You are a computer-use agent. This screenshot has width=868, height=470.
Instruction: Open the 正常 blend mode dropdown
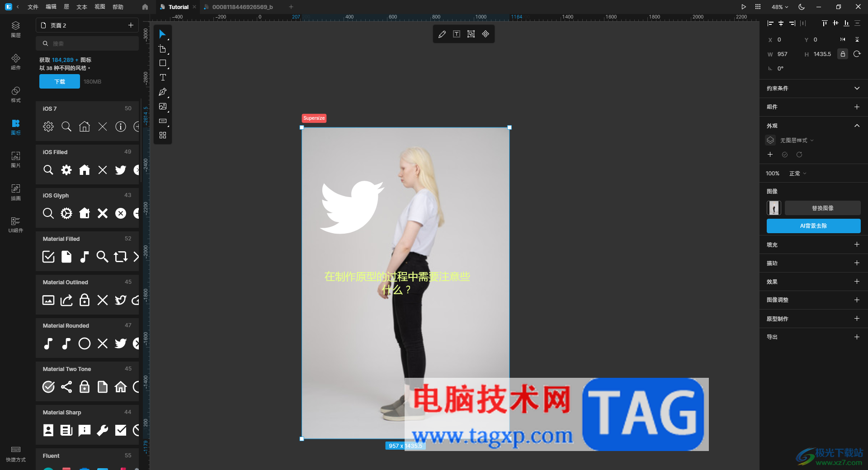point(797,174)
